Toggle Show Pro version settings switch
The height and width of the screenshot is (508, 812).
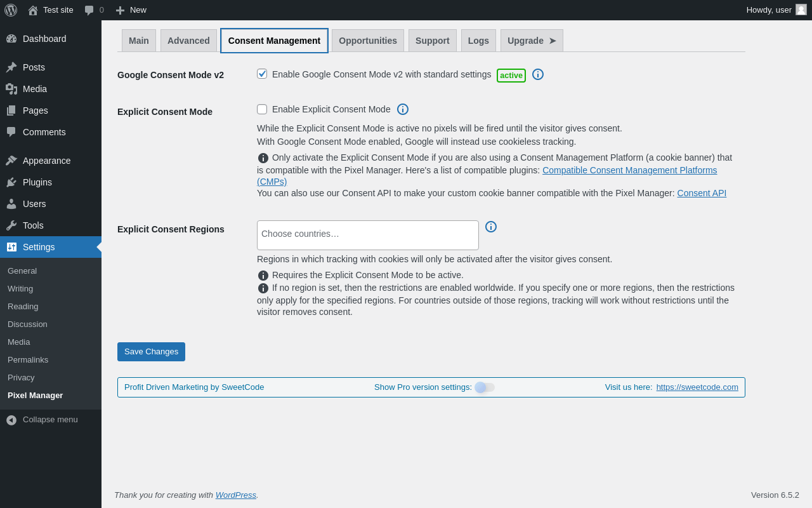point(485,387)
